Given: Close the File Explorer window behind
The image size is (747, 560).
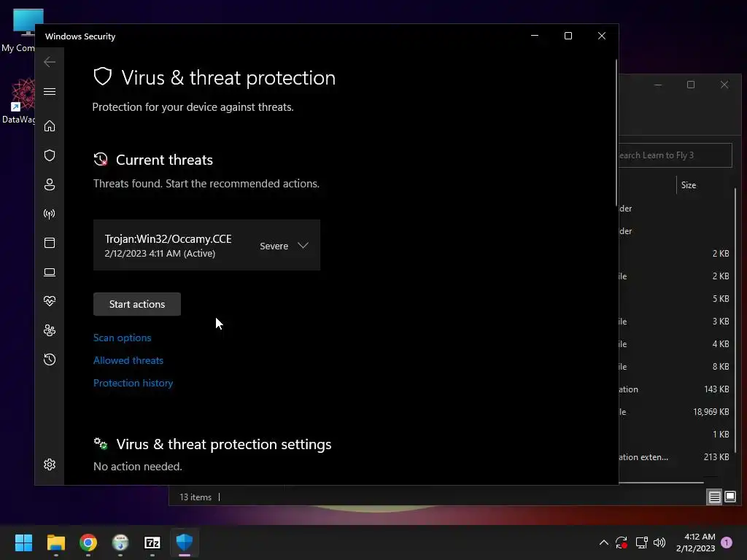Looking at the screenshot, I should (724, 85).
